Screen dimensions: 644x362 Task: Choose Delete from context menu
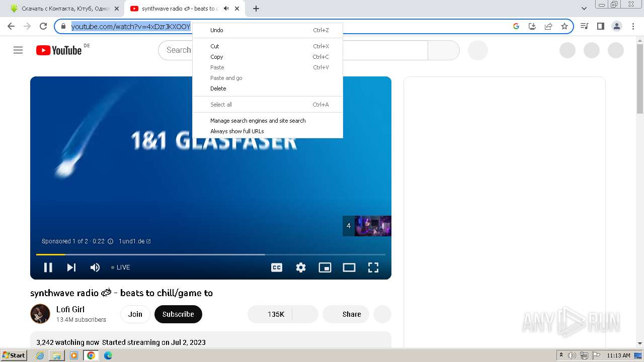[268, 88]
